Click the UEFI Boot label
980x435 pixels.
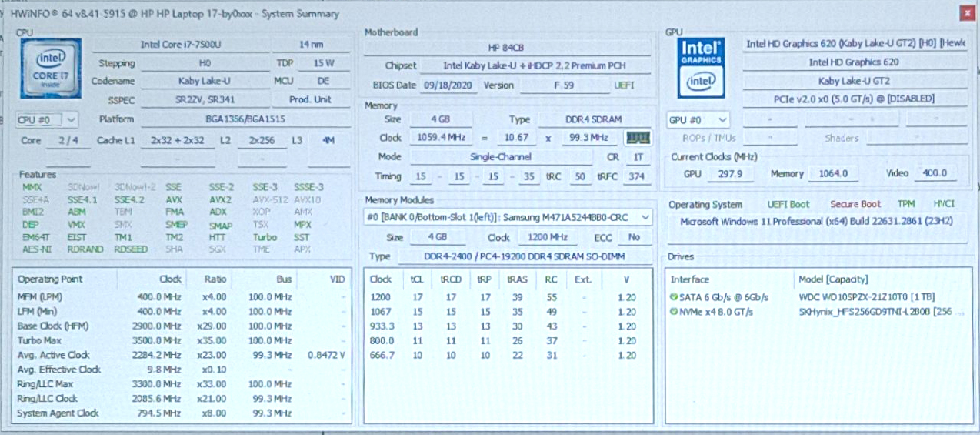click(788, 205)
